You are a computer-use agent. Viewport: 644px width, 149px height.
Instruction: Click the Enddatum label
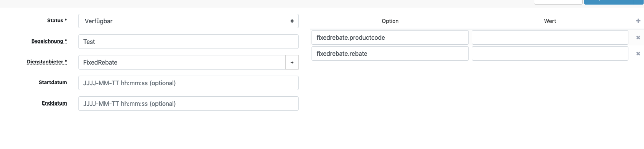point(54,103)
